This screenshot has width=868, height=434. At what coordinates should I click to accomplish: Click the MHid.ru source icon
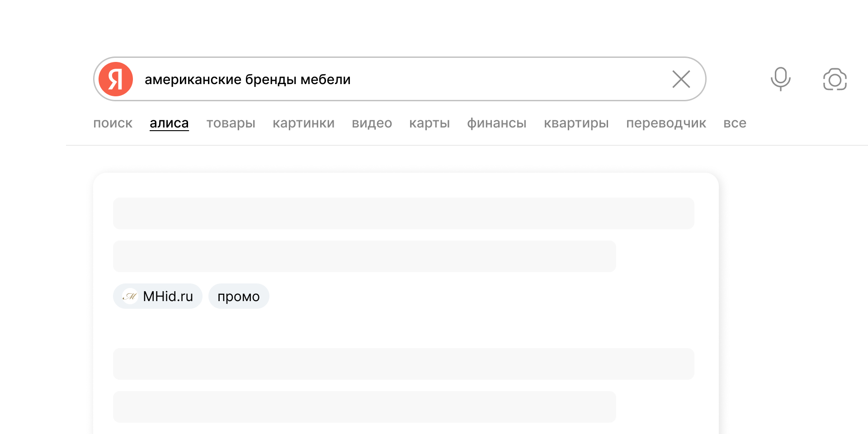point(130,296)
